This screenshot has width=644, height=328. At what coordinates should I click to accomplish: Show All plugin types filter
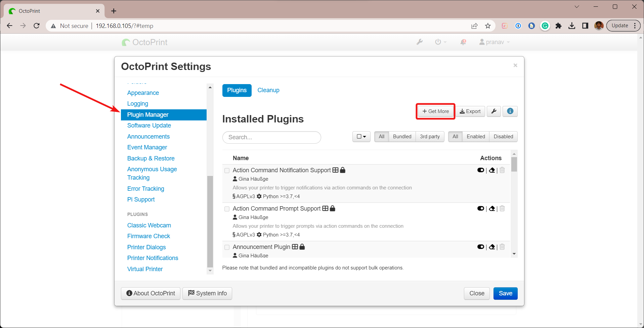pos(382,137)
